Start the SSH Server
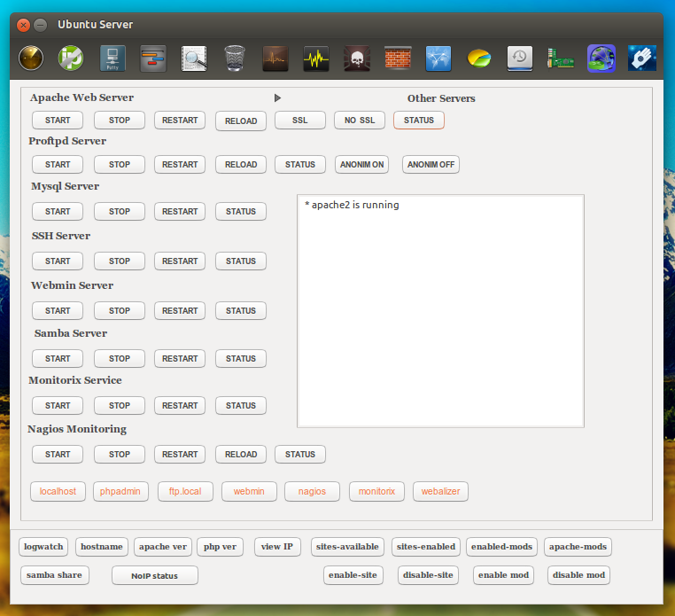The image size is (675, 616). [x=58, y=261]
